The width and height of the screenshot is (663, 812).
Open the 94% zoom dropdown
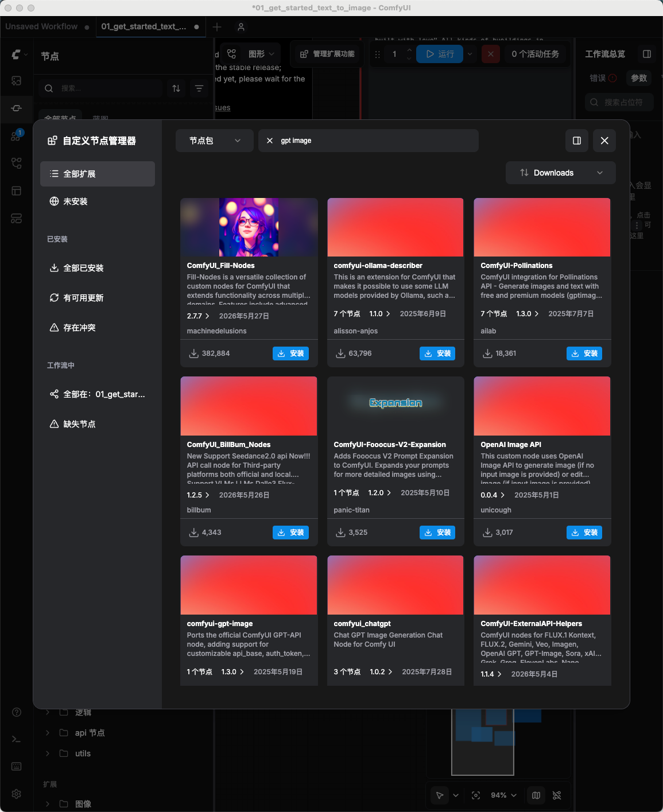503,795
